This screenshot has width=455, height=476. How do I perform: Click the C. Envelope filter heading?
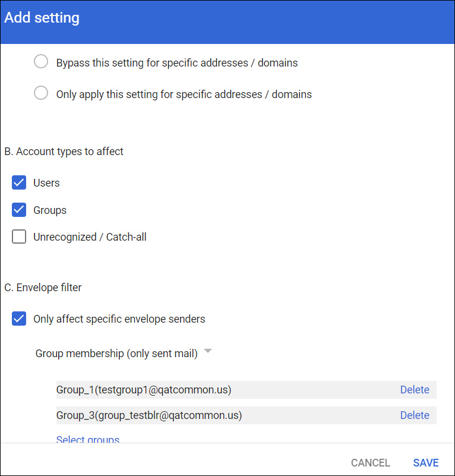tap(43, 288)
